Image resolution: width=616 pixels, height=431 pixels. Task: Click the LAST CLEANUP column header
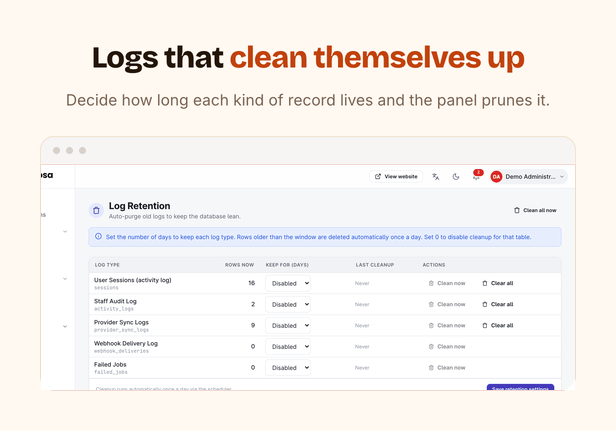point(375,265)
